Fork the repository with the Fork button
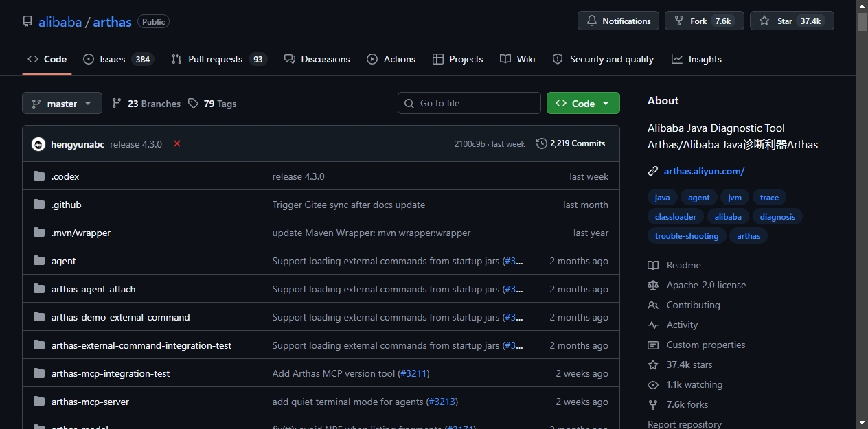The image size is (868, 429). 705,21
